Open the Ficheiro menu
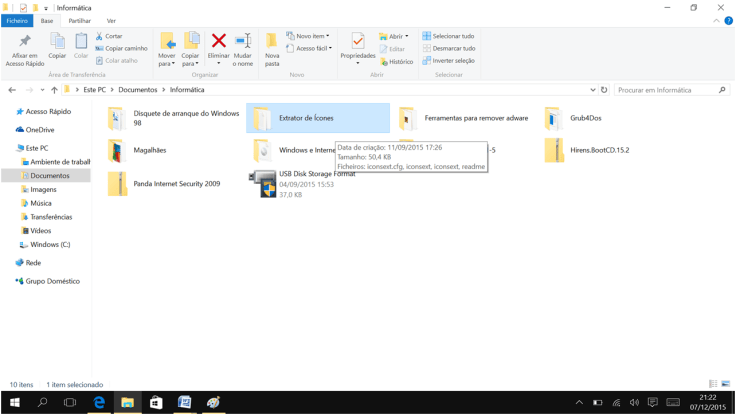The image size is (736, 415). [17, 20]
